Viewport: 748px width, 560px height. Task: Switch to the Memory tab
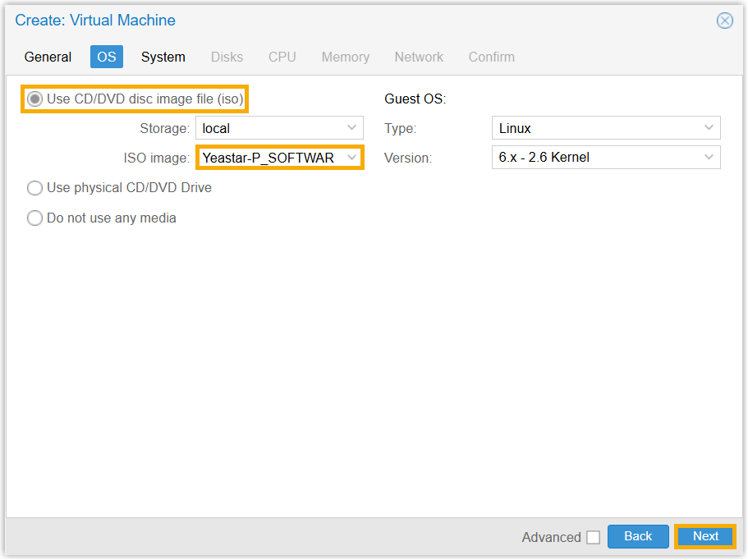point(345,57)
